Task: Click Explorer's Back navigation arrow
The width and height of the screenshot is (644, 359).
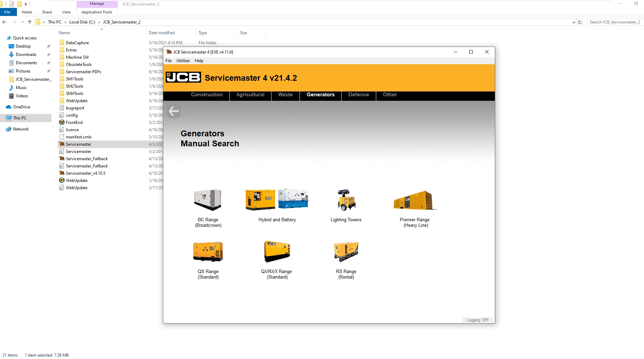Action: pos(4,22)
